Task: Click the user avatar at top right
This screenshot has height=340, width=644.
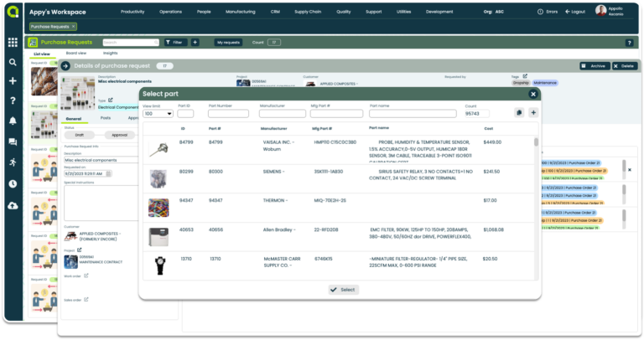Action: pos(600,11)
